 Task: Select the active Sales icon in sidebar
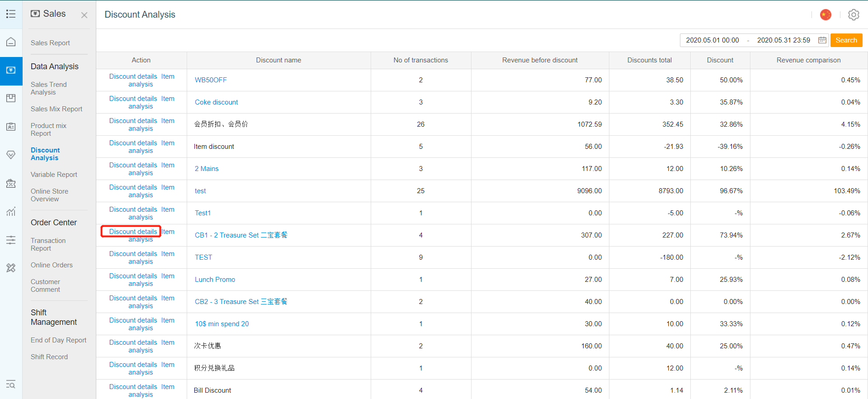tap(11, 71)
